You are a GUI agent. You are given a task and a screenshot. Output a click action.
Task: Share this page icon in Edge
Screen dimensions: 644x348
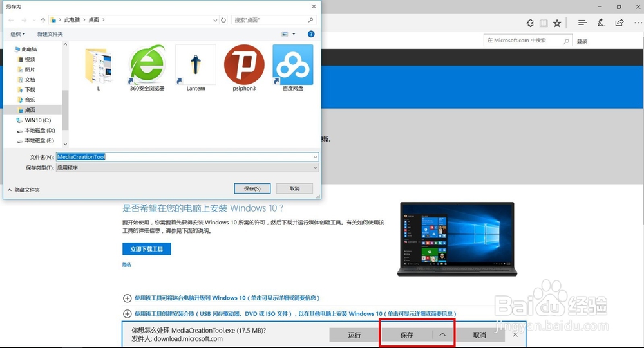click(x=620, y=23)
